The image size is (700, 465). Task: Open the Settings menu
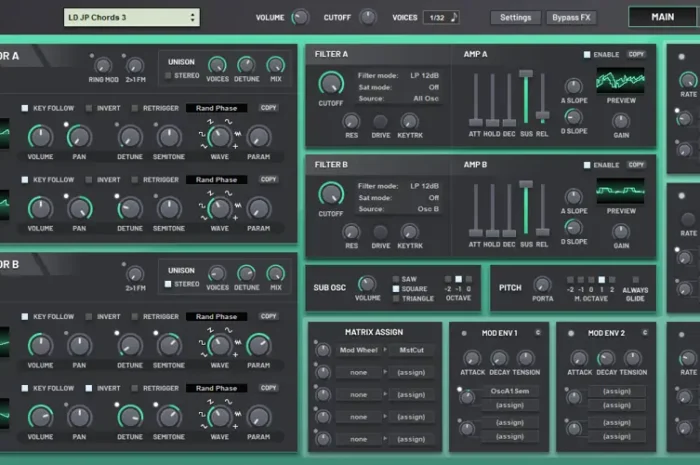[x=515, y=17]
